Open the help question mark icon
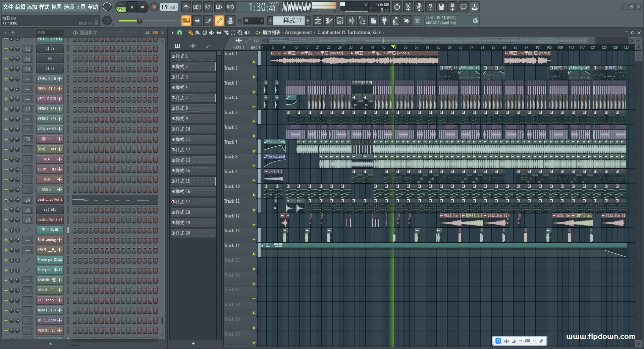 (x=430, y=7)
